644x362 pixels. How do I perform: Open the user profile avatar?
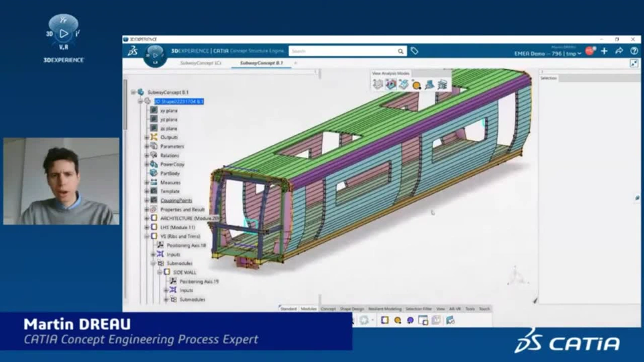click(x=590, y=52)
